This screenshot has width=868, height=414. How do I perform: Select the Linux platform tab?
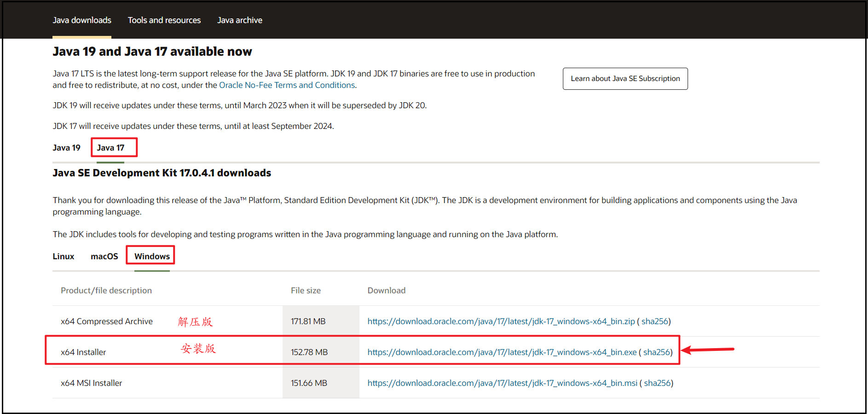(64, 257)
